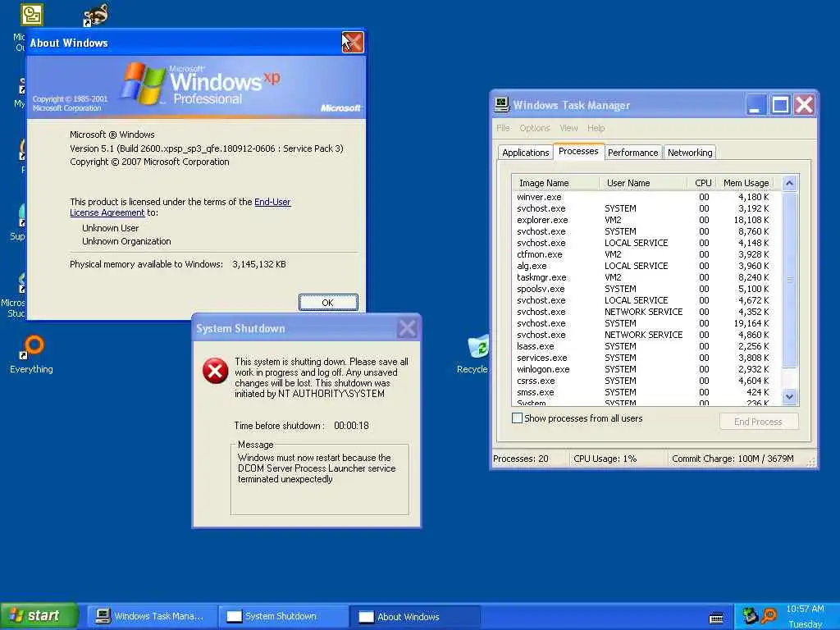
Task: Click the End Process button
Action: (759, 422)
